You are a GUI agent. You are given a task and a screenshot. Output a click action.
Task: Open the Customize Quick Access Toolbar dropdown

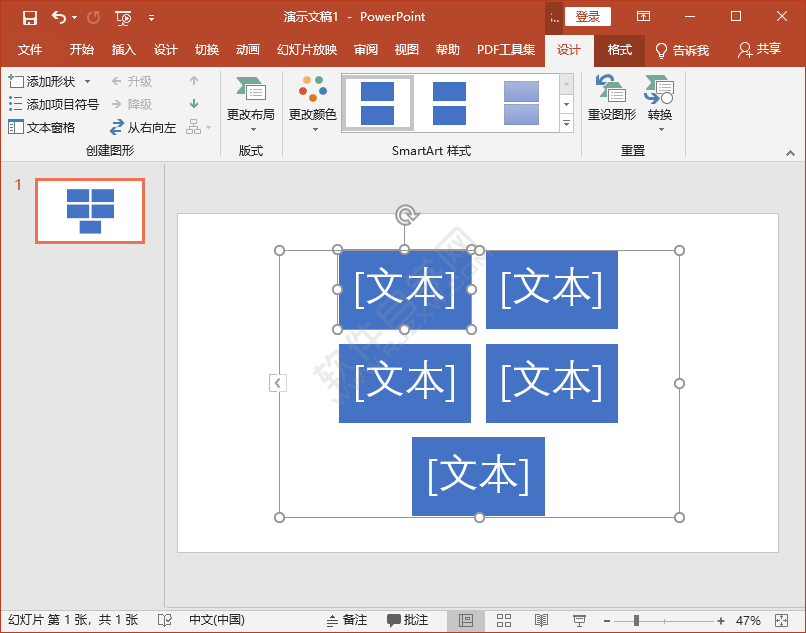[x=151, y=18]
